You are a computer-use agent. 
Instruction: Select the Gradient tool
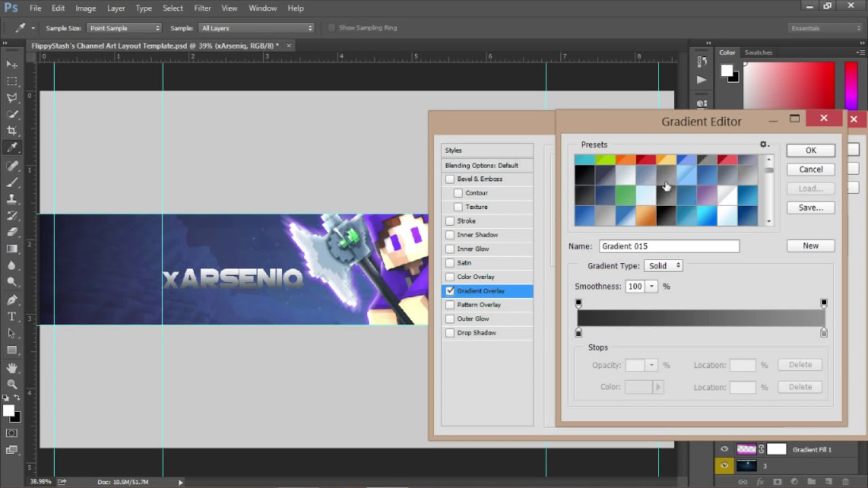point(12,249)
